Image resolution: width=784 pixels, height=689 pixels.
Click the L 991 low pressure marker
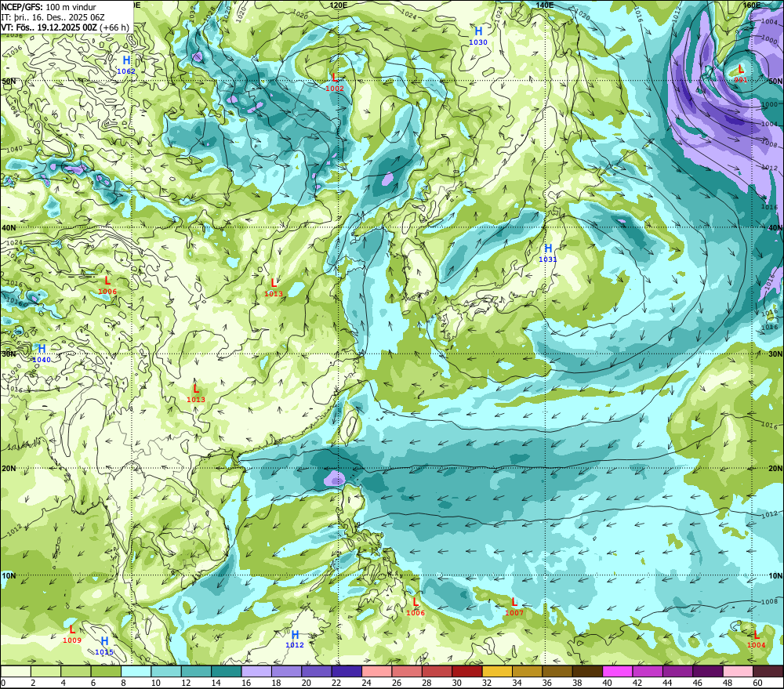pyautogui.click(x=741, y=74)
